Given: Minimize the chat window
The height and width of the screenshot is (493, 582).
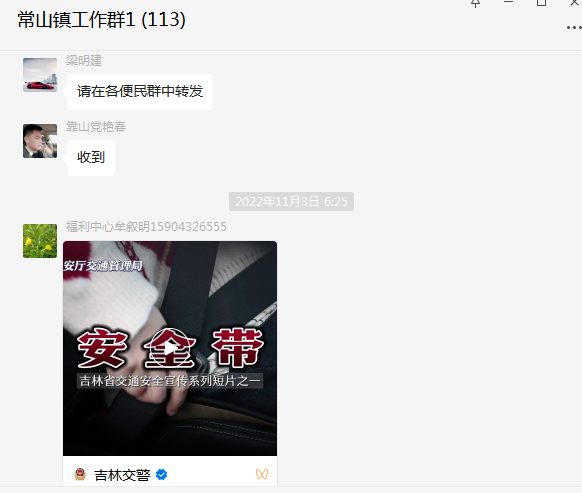Looking at the screenshot, I should [509, 2].
